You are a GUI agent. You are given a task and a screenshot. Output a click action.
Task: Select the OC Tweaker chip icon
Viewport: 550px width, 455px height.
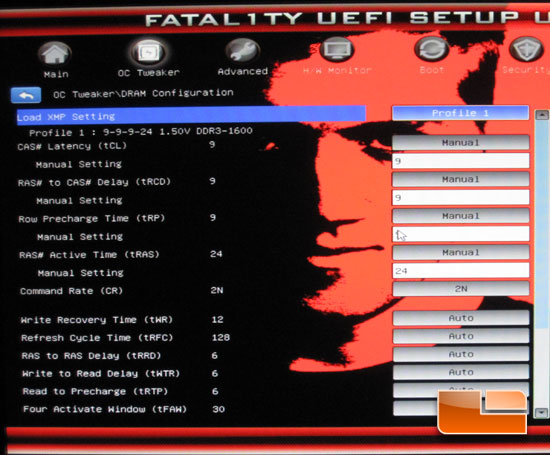click(x=149, y=52)
